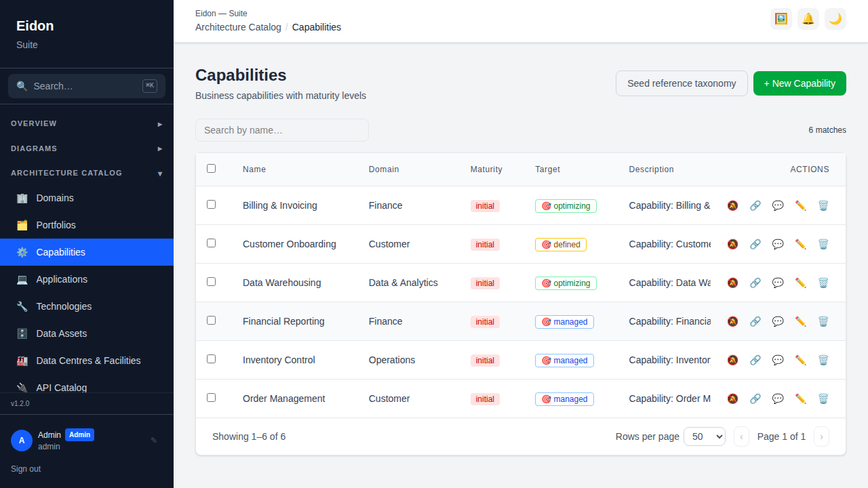Expand the Diagrams sidebar section

click(87, 148)
